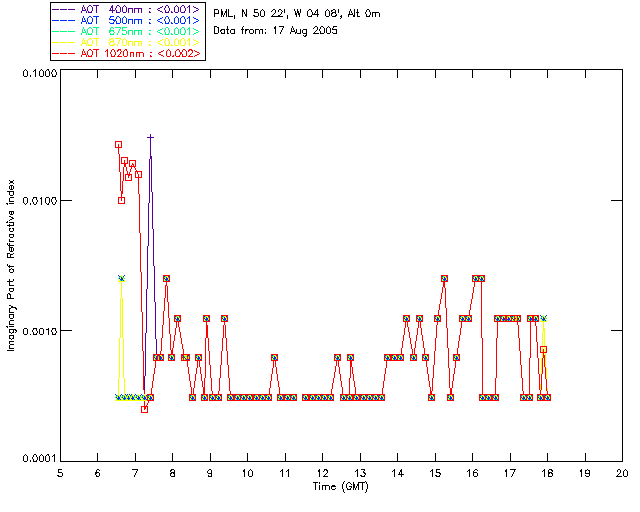The image size is (640, 512).
Task: Click the x-axis tick label 7
Action: pos(135,473)
